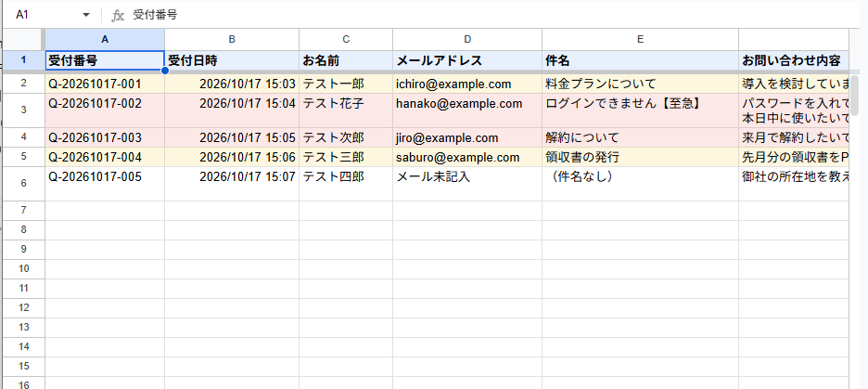
Task: Select cell starting パスワードを入れて
Action: click(793, 110)
